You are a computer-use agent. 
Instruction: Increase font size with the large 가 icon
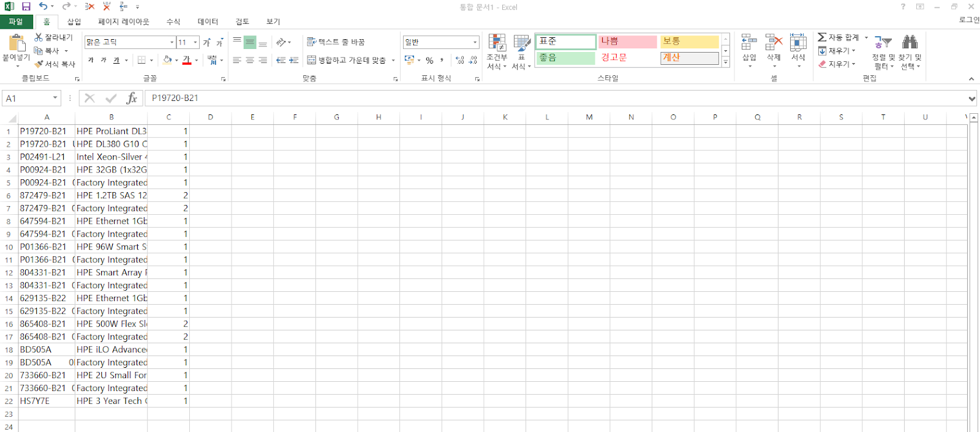point(207,42)
